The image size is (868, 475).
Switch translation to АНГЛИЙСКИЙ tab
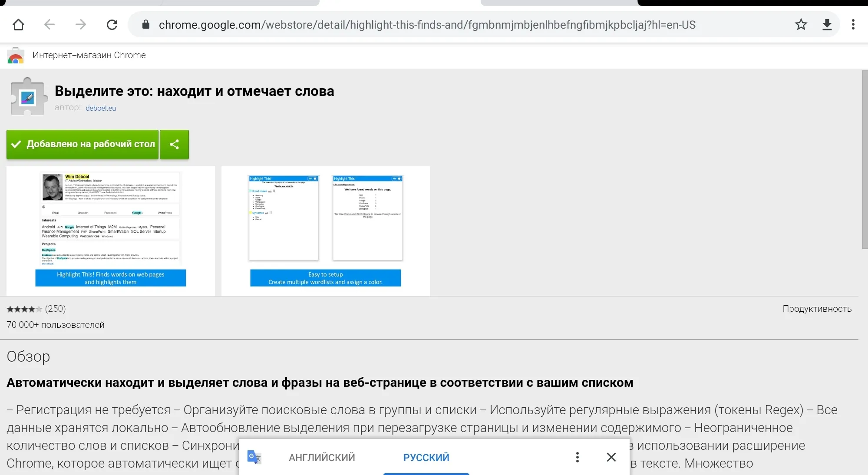(322, 457)
